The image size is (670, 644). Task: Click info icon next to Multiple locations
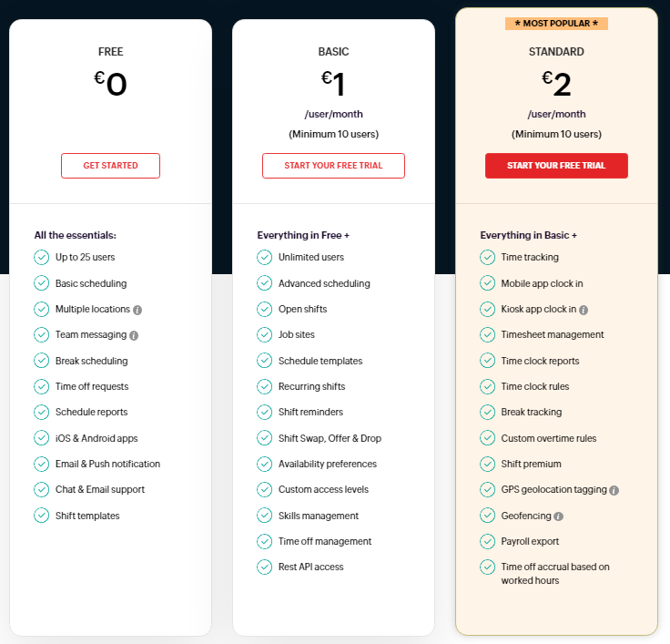(x=137, y=310)
